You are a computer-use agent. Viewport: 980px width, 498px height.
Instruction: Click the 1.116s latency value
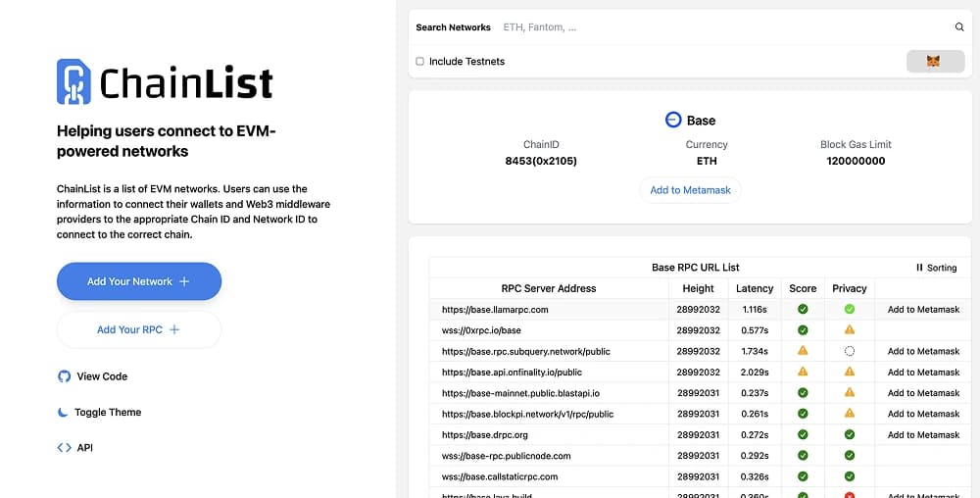[755, 310]
